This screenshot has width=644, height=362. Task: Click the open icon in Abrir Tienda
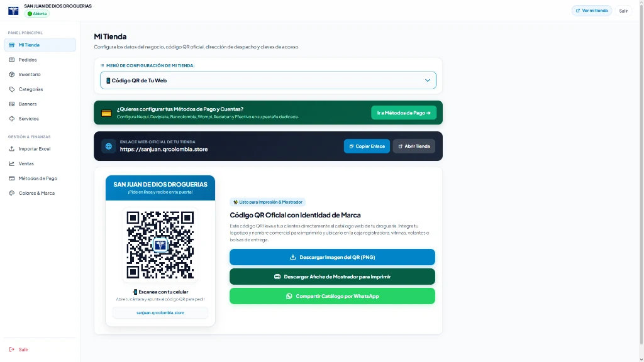pos(400,146)
